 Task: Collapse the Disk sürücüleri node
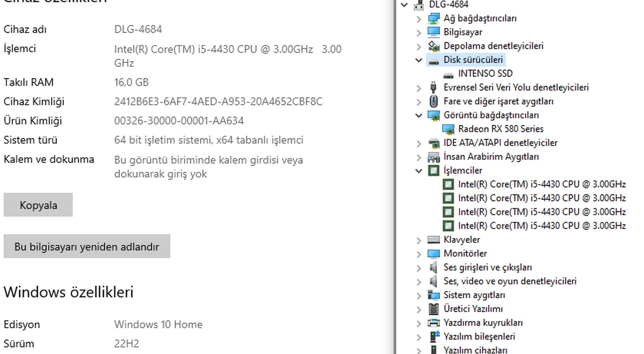pyautogui.click(x=419, y=60)
